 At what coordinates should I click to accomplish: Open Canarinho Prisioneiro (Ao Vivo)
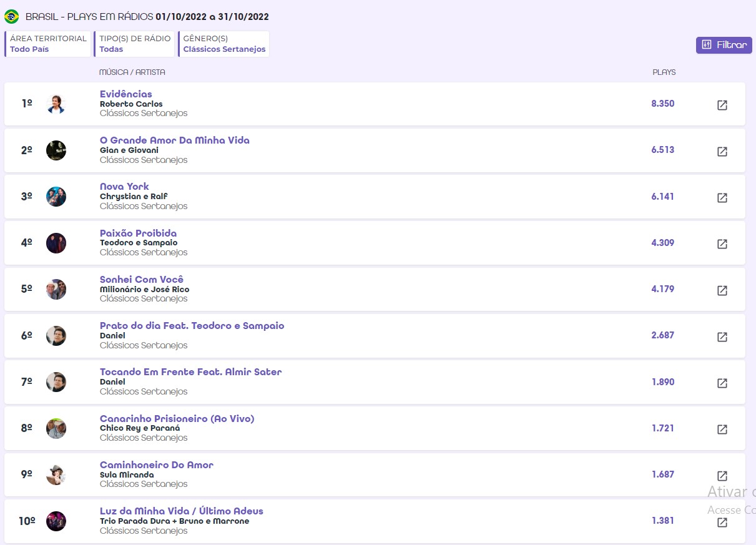[x=177, y=419]
